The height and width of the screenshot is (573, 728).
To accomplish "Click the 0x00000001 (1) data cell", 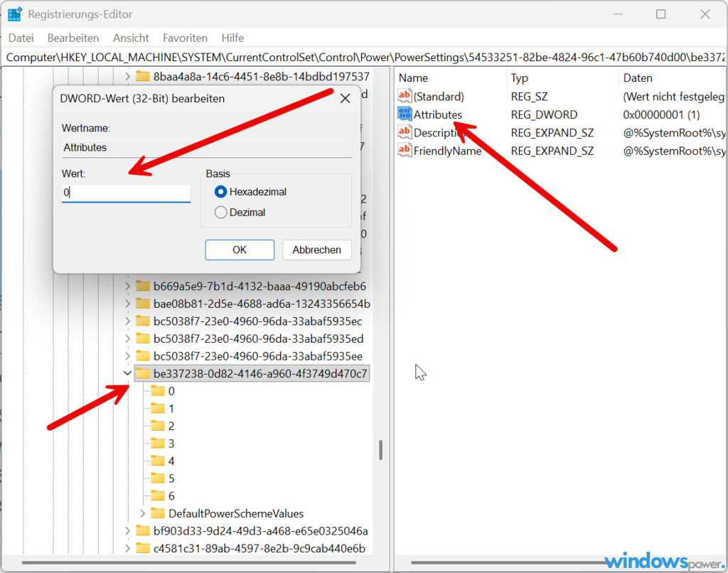I will click(x=661, y=114).
